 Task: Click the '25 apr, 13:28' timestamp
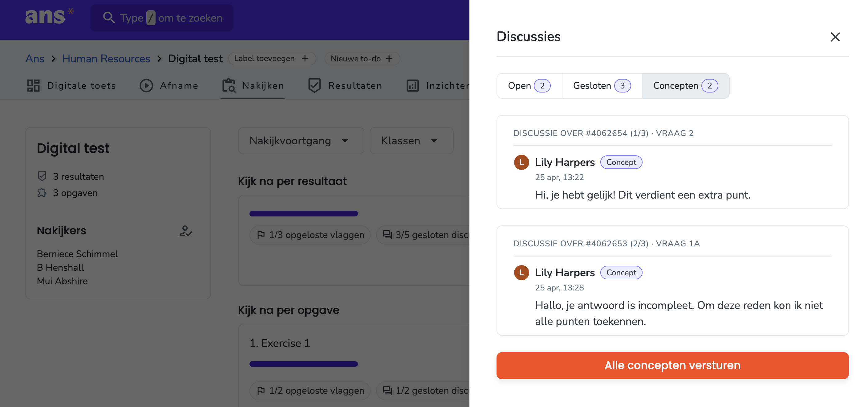click(x=559, y=288)
